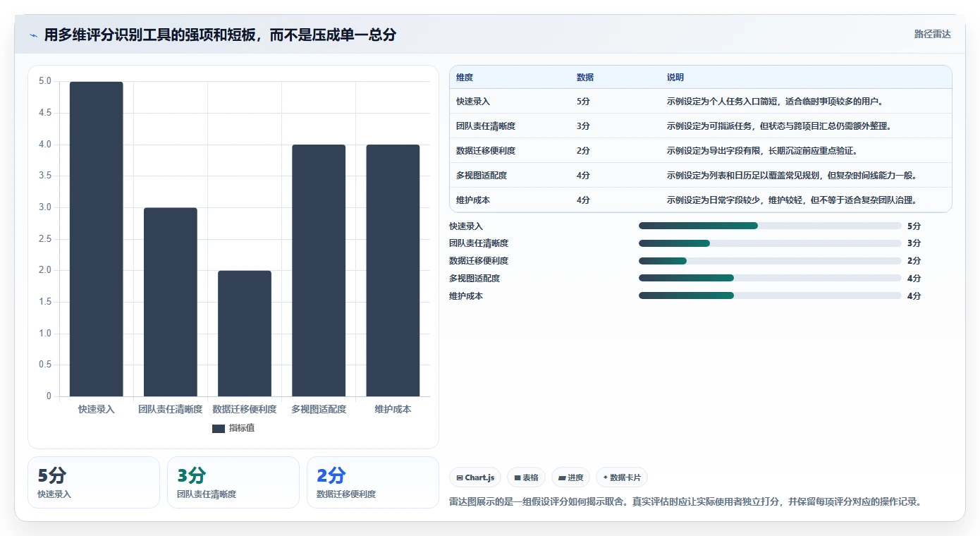Click the 数据迁移便利度 bar in the chart

coord(244,334)
